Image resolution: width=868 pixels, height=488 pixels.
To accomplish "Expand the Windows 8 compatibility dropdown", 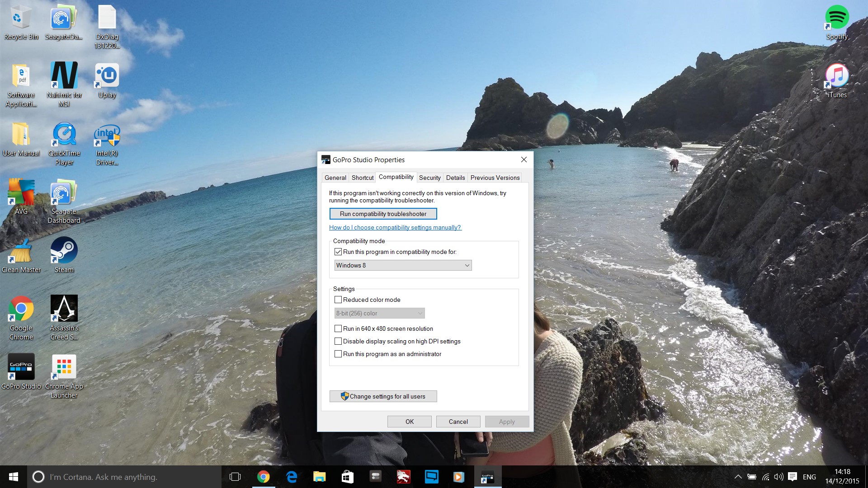I will tap(467, 265).
